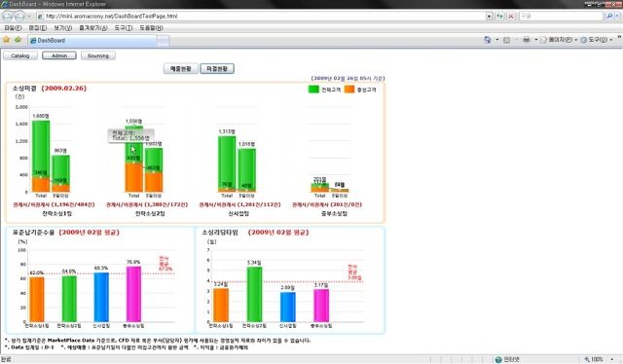The width and height of the screenshot is (623, 364).
Task: Open the 파일(F) menu
Action: pos(13,28)
